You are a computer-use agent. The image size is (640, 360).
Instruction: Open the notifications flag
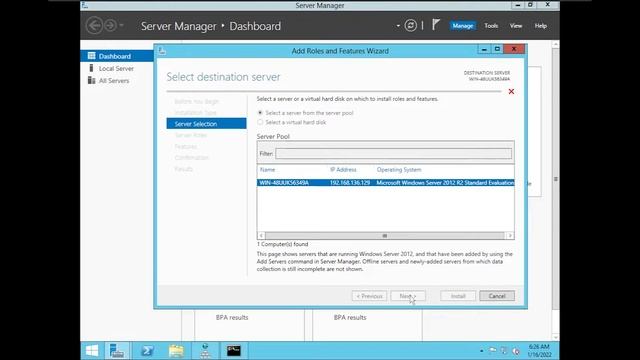(436, 25)
